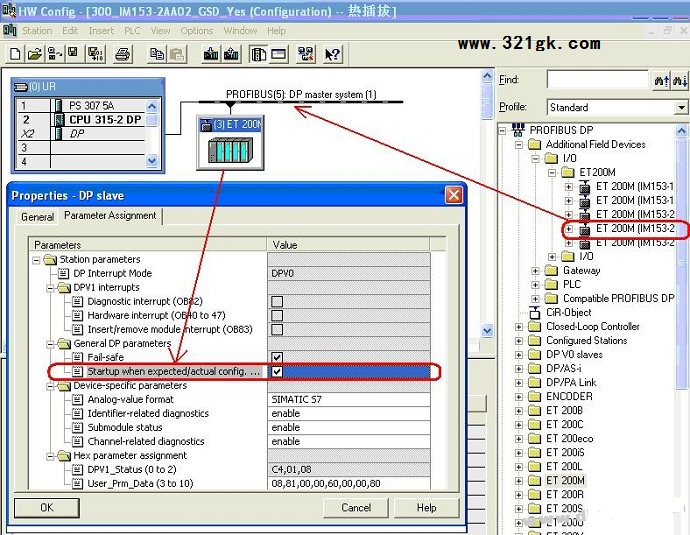Click Upload to PG toolbar icon
The height and width of the screenshot is (535, 690).
(231, 54)
